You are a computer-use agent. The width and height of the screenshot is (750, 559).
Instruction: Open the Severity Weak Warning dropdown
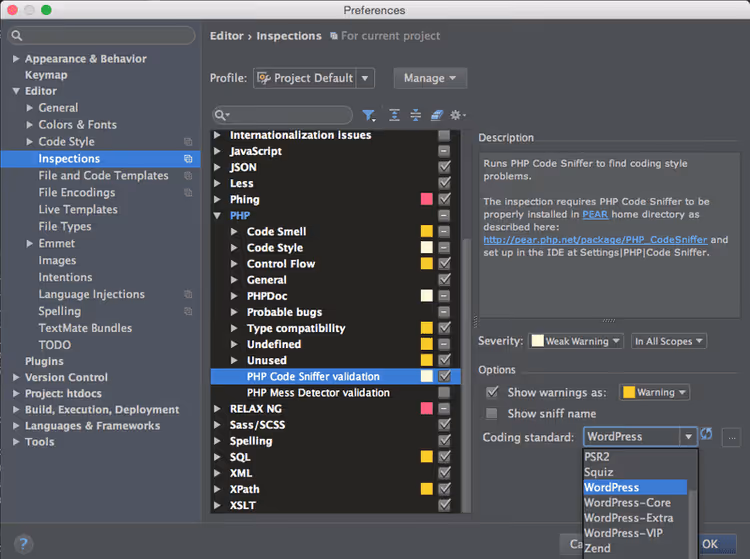575,341
